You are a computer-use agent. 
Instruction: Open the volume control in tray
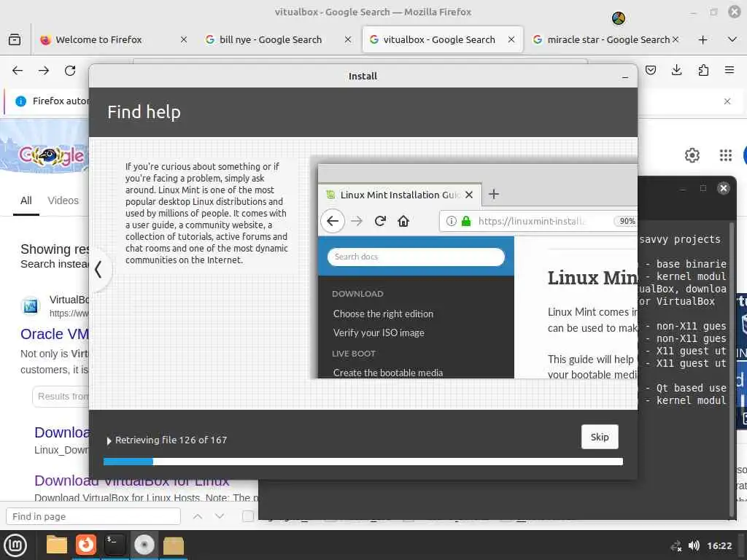(x=694, y=545)
